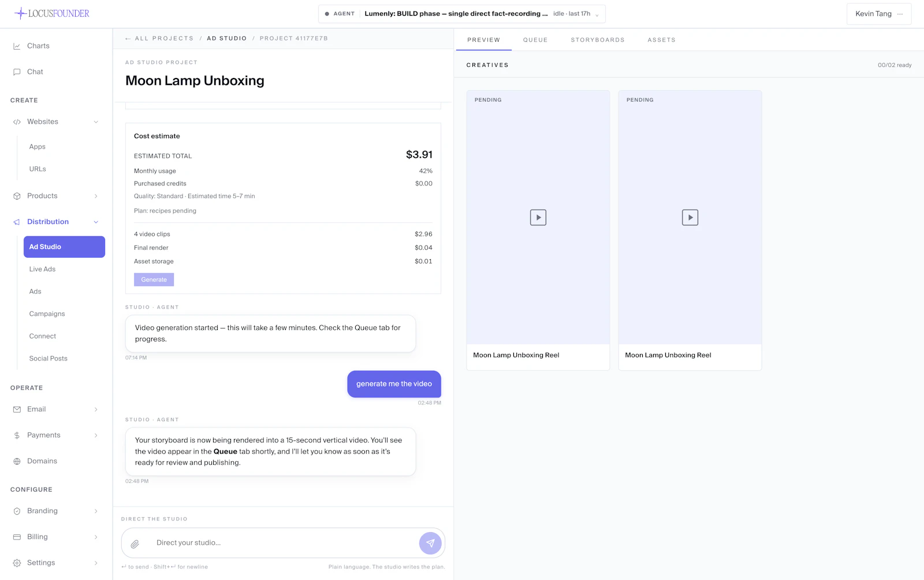Open Campaigns in sidebar
This screenshot has width=924, height=580.
[x=47, y=314]
